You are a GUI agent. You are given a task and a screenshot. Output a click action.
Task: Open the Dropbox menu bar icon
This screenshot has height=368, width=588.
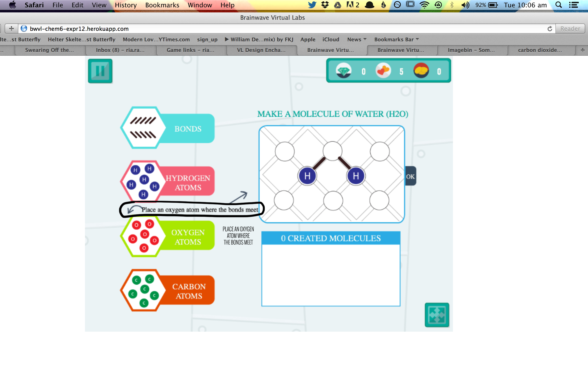coord(325,5)
